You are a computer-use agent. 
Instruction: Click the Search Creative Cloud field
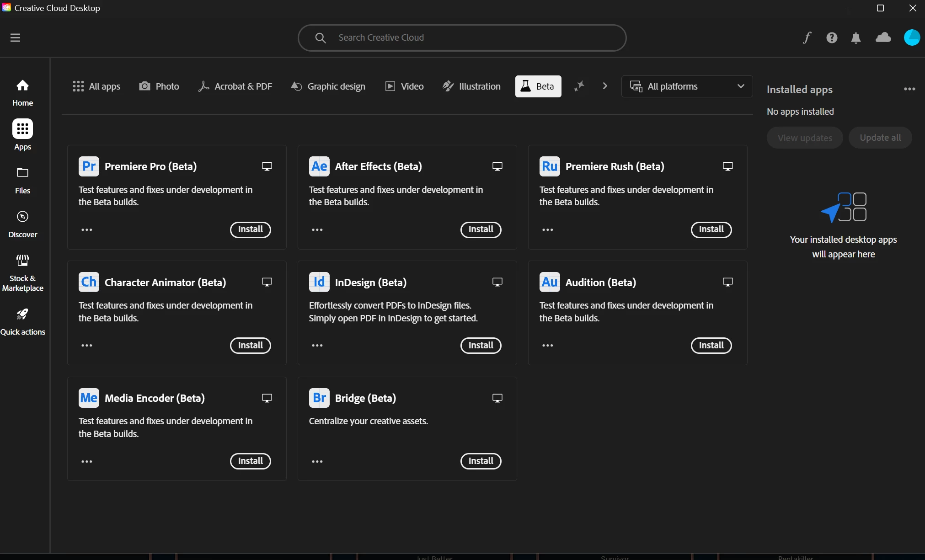(462, 37)
